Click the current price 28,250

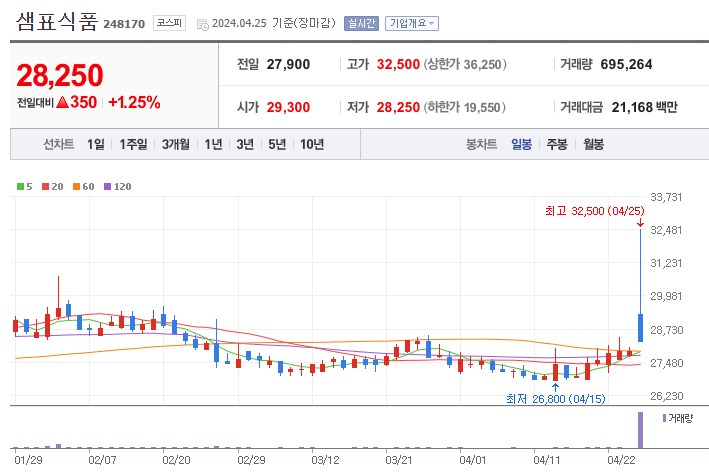[x=60, y=75]
